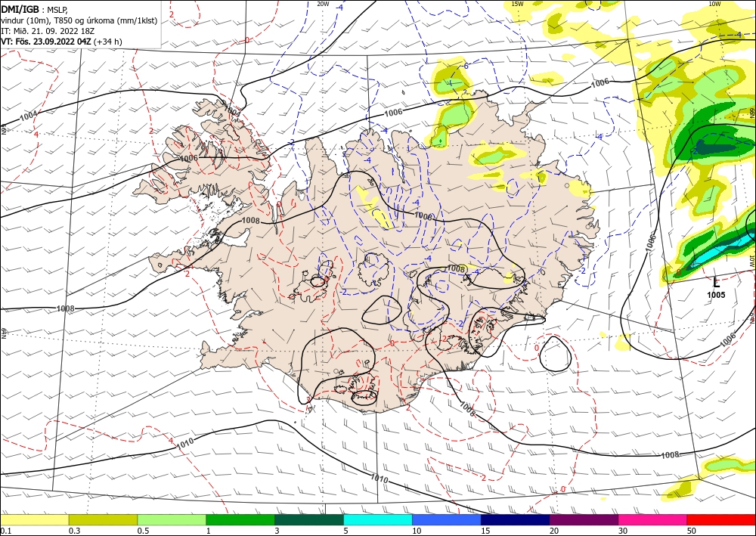Image resolution: width=756 pixels, height=536 pixels.
Task: Click the '30' legend value
Action: [x=623, y=531]
